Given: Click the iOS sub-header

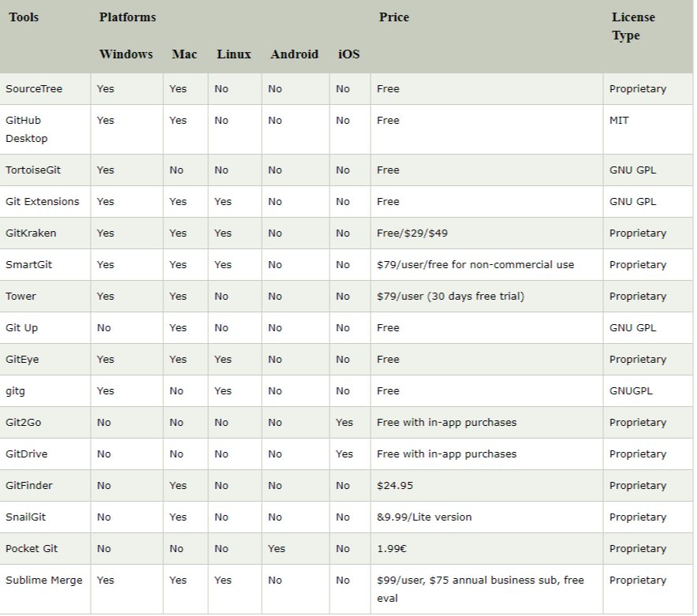Looking at the screenshot, I should (349, 54).
